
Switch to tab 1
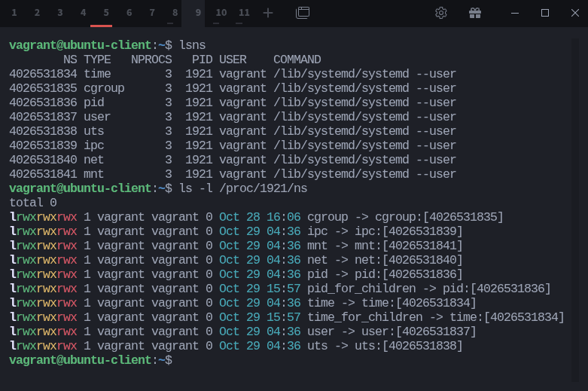pyautogui.click(x=14, y=13)
